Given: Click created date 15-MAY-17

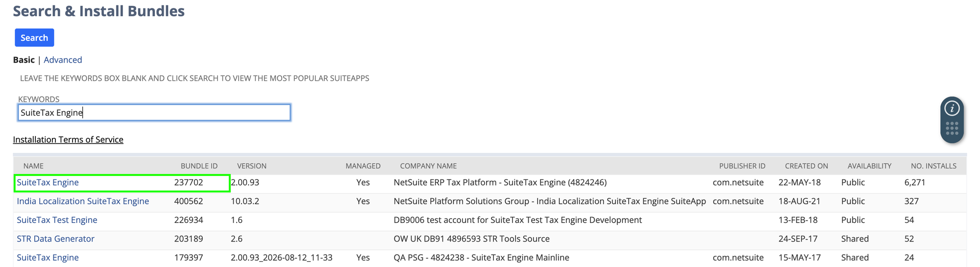Looking at the screenshot, I should pyautogui.click(x=800, y=258).
